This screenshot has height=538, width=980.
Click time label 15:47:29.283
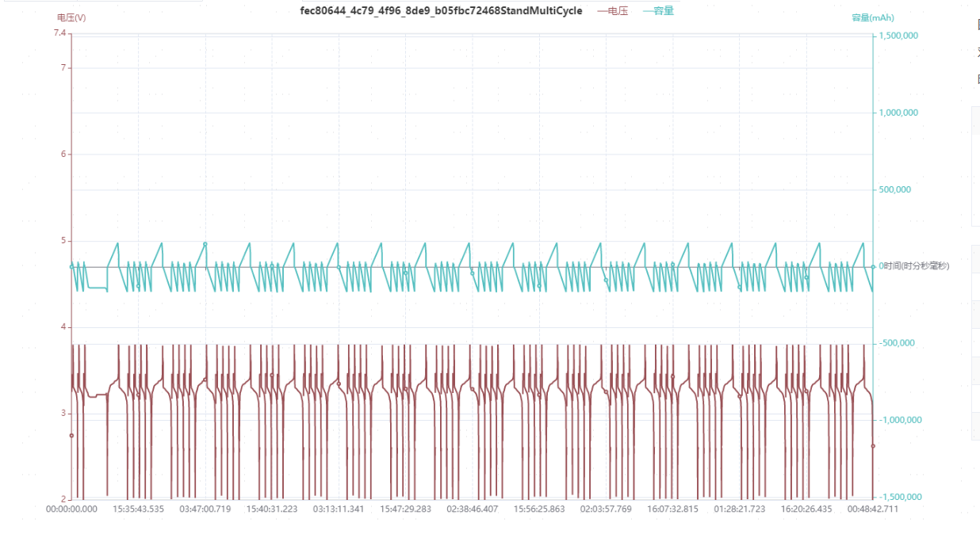pos(405,509)
